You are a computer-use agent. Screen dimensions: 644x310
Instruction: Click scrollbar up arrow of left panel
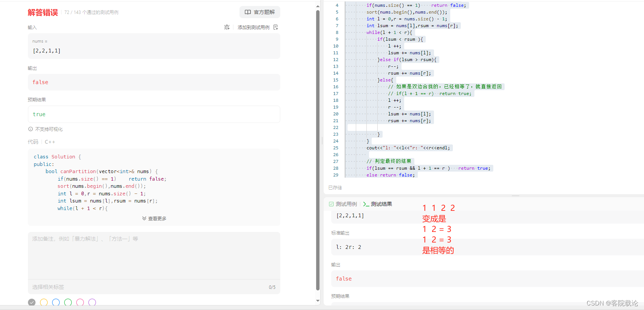pos(318,6)
